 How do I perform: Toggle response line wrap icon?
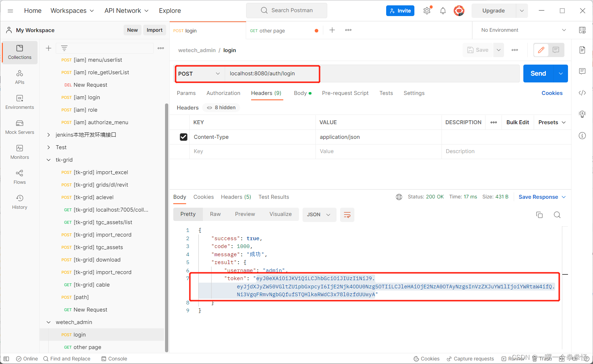[x=347, y=215]
